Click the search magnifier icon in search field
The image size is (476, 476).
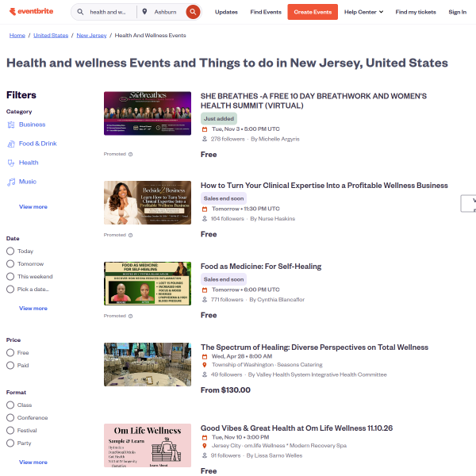point(80,12)
